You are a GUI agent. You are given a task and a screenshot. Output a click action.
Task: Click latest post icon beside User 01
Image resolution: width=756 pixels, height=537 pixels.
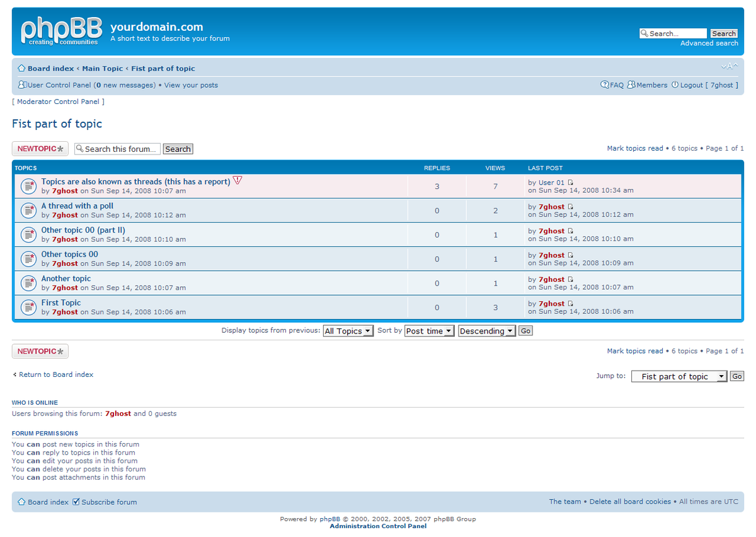pos(571,183)
